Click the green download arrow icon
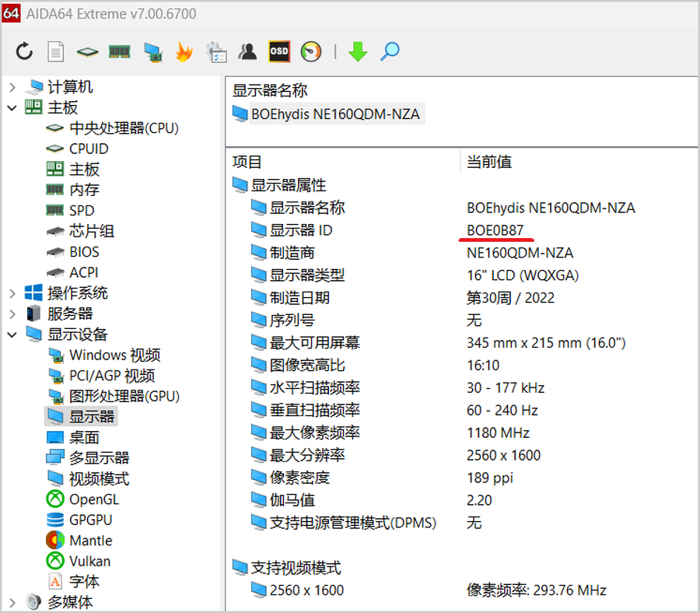Screen dimensions: 700x613 pyautogui.click(x=358, y=52)
